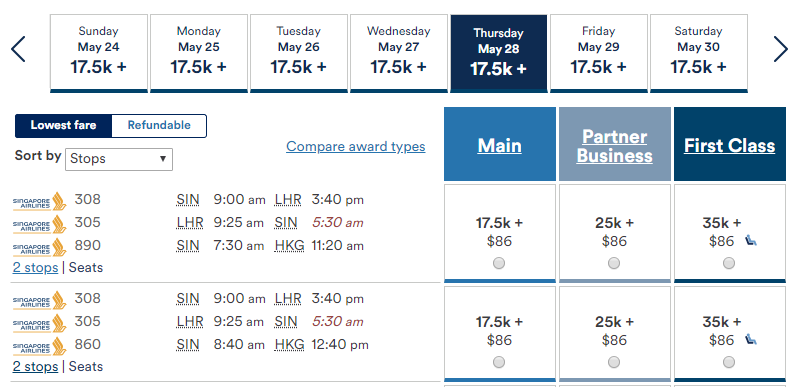The image size is (793, 387).
Task: Switch to the Refundable fare tab
Action: tap(159, 125)
